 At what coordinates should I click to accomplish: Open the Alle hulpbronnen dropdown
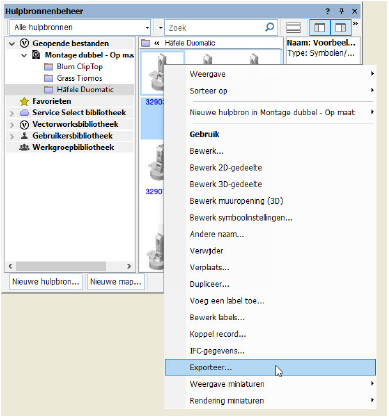[80, 27]
